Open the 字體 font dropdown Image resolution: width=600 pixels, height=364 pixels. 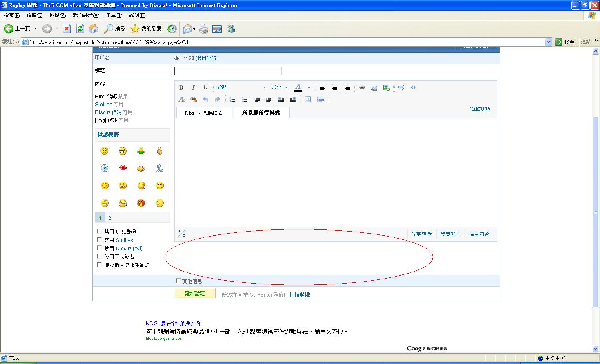click(x=241, y=87)
